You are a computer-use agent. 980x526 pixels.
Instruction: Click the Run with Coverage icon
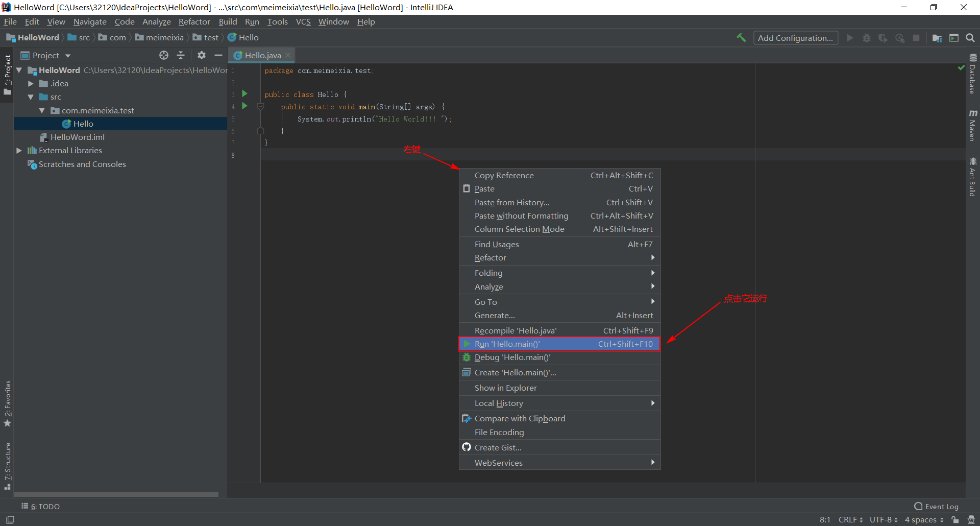coord(883,38)
